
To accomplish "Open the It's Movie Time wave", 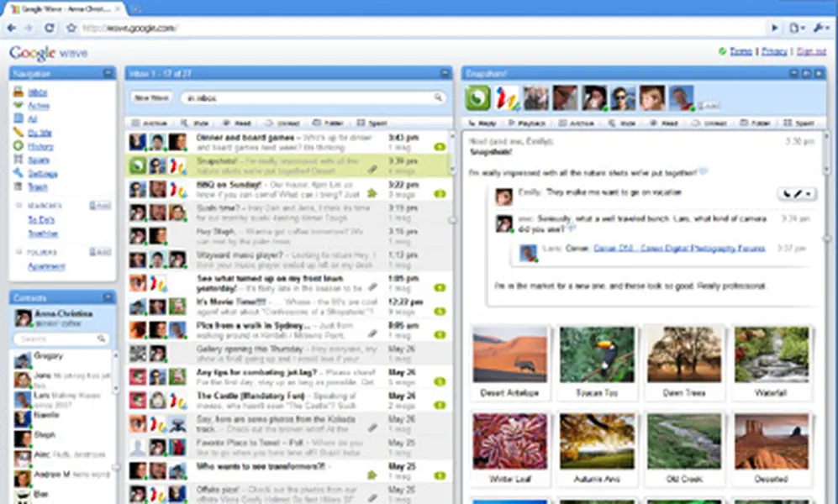I will click(x=288, y=307).
